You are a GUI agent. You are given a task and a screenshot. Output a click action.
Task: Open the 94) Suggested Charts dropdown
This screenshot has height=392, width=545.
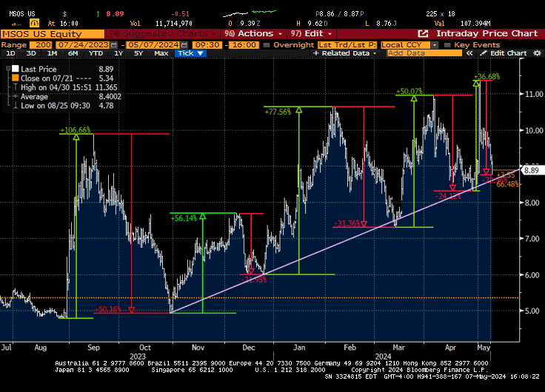click(162, 34)
